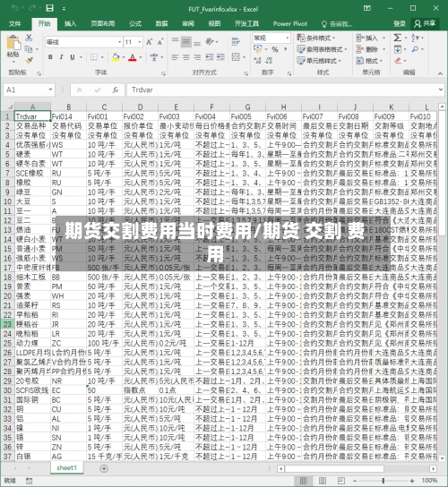Apply red font color

pos(133,57)
